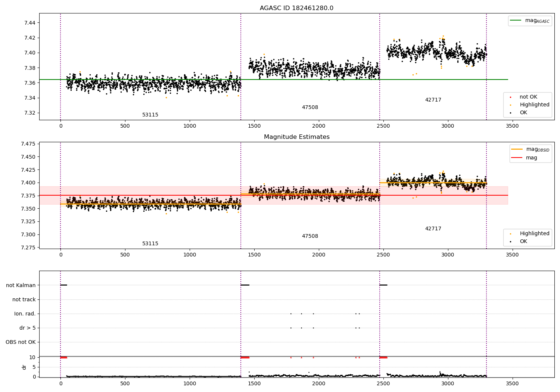Click the red 'mag' legend entry
Viewport: 560px width, 392px height.
[x=532, y=158]
